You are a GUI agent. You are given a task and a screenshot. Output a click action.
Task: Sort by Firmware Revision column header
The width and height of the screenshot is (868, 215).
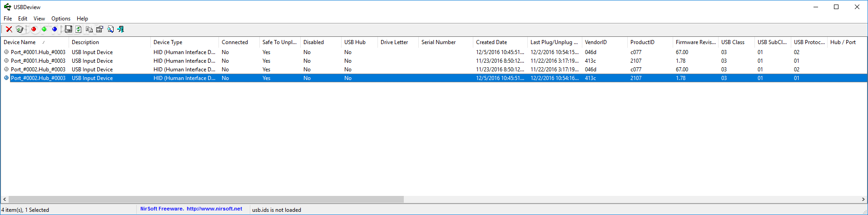click(695, 42)
